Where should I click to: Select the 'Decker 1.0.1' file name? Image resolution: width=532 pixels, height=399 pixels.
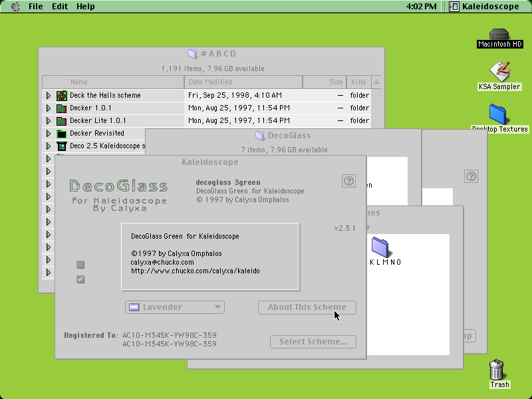point(90,108)
